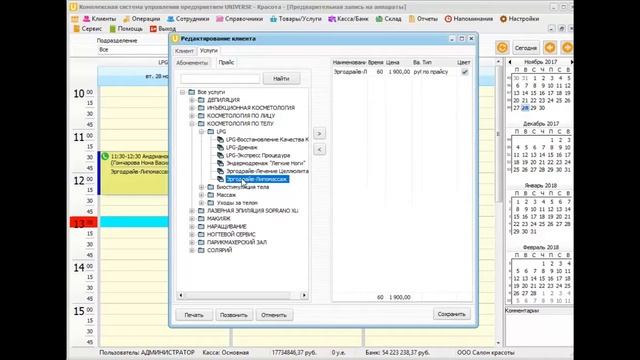Click the LPG-Дренаж service icon

point(220,147)
